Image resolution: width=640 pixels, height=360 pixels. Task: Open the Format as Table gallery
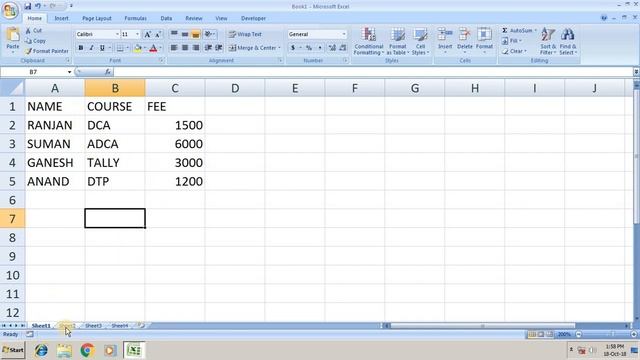398,41
